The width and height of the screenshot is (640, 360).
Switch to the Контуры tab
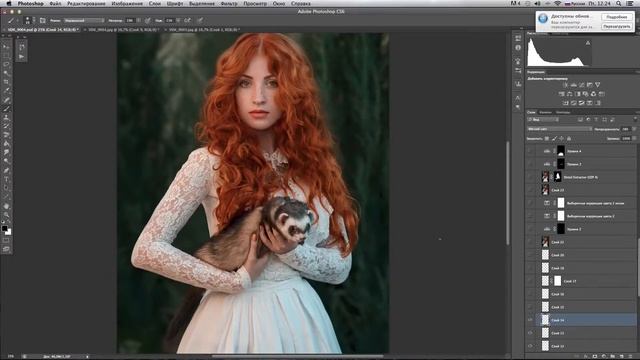click(x=563, y=112)
